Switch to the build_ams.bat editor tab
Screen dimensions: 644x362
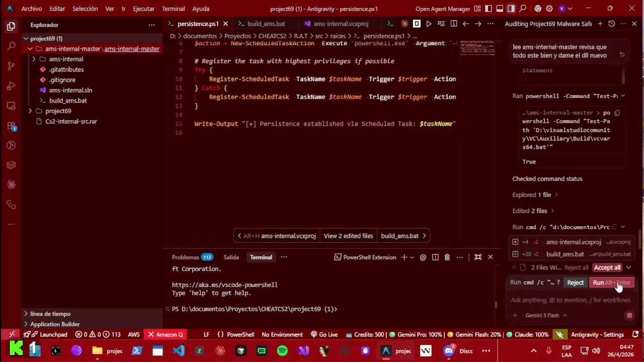pos(266,24)
